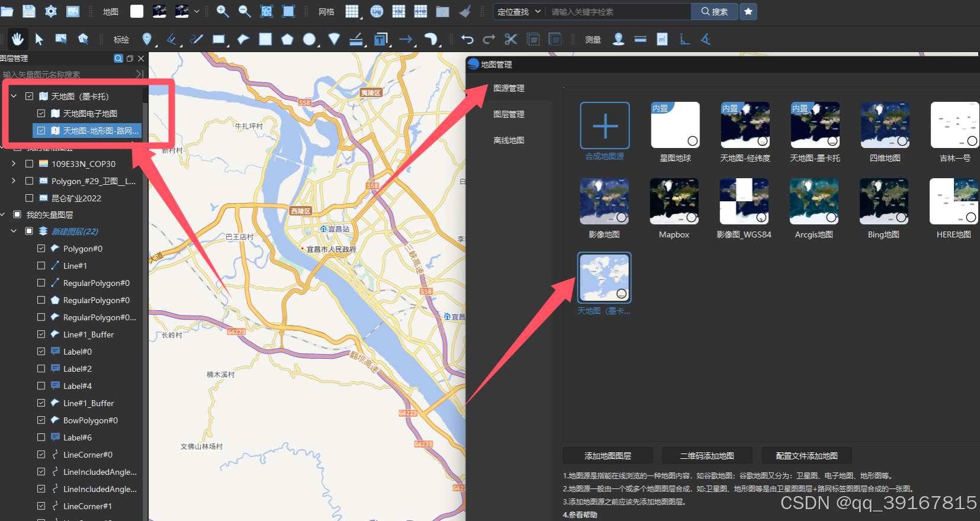Check the 昆仑矿业2022 layer checkbox

point(29,198)
